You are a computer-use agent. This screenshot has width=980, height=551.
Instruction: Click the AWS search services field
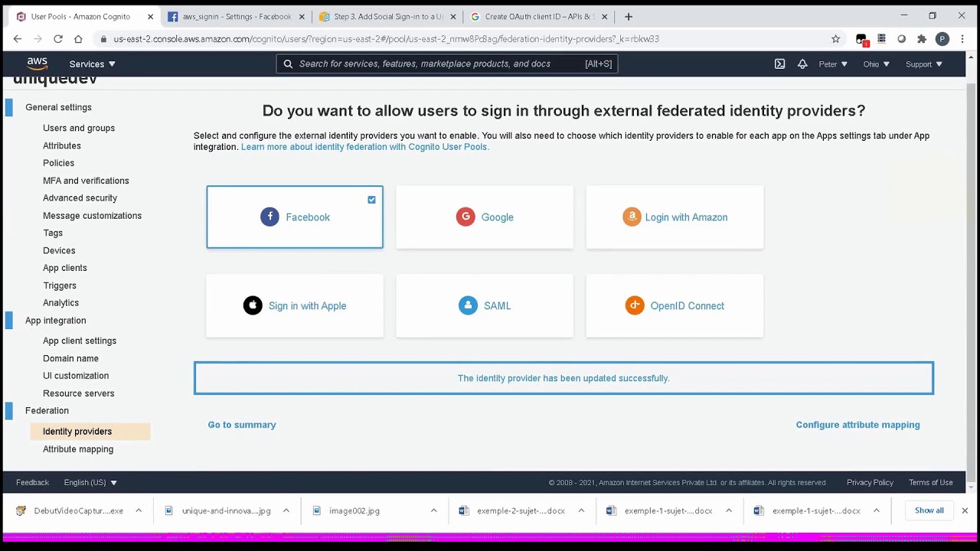pyautogui.click(x=447, y=64)
